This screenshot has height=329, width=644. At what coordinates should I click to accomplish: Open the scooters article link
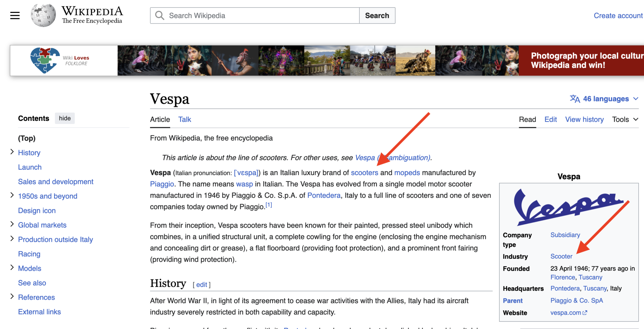pos(364,173)
